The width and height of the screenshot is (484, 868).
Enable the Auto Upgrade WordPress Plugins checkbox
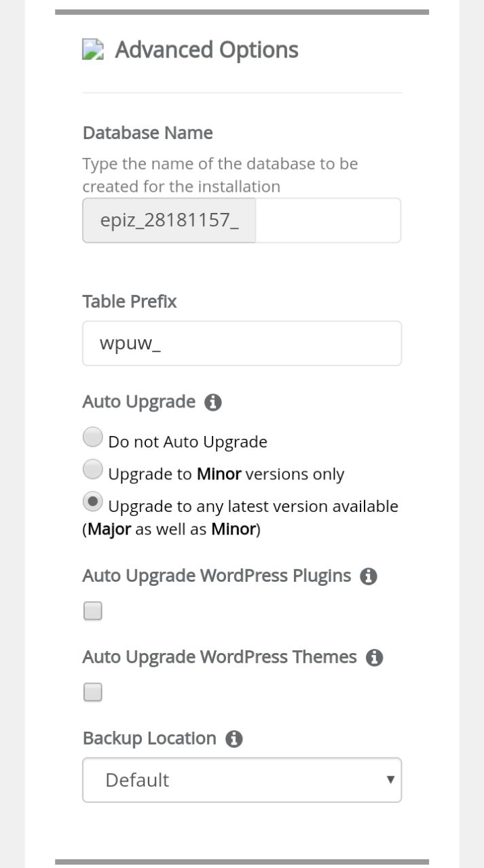point(93,611)
